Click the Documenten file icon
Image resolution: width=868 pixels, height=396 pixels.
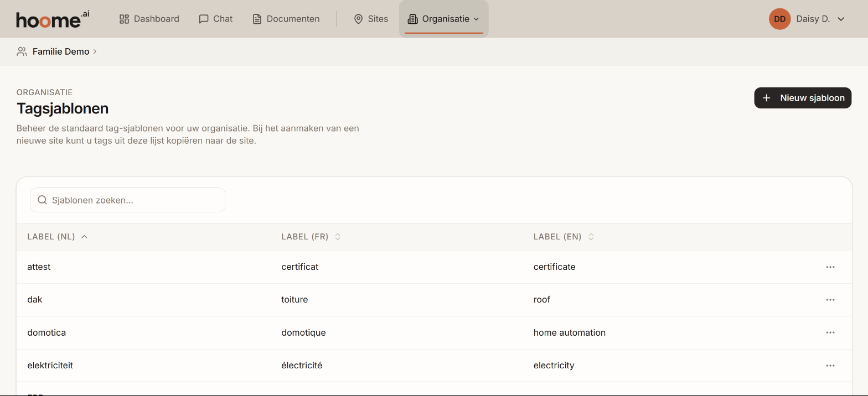click(257, 19)
